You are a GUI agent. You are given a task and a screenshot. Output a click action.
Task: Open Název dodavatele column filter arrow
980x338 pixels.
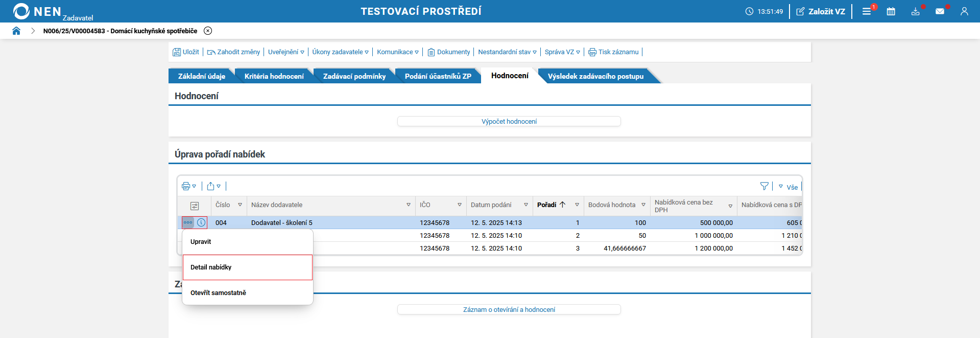[x=409, y=205]
